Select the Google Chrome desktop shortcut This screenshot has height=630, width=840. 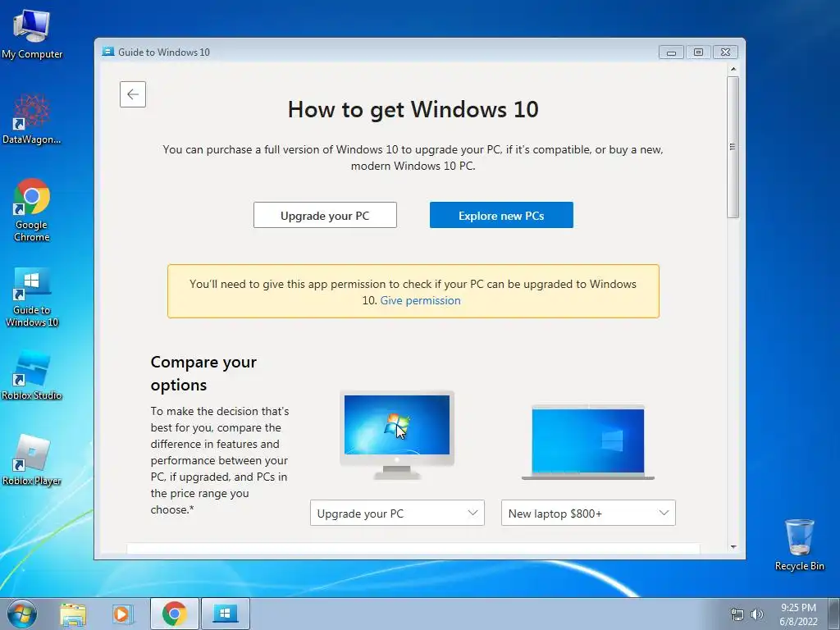(x=32, y=210)
